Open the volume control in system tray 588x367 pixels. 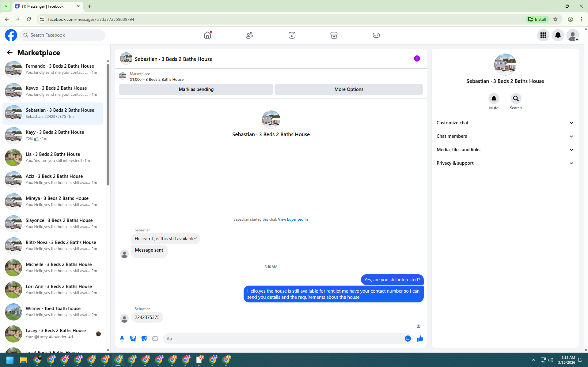[x=551, y=360]
